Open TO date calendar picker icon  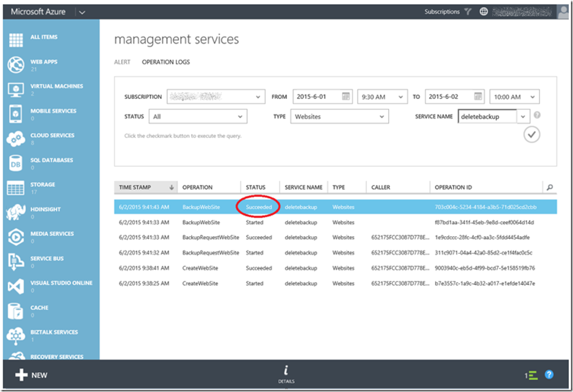point(477,96)
